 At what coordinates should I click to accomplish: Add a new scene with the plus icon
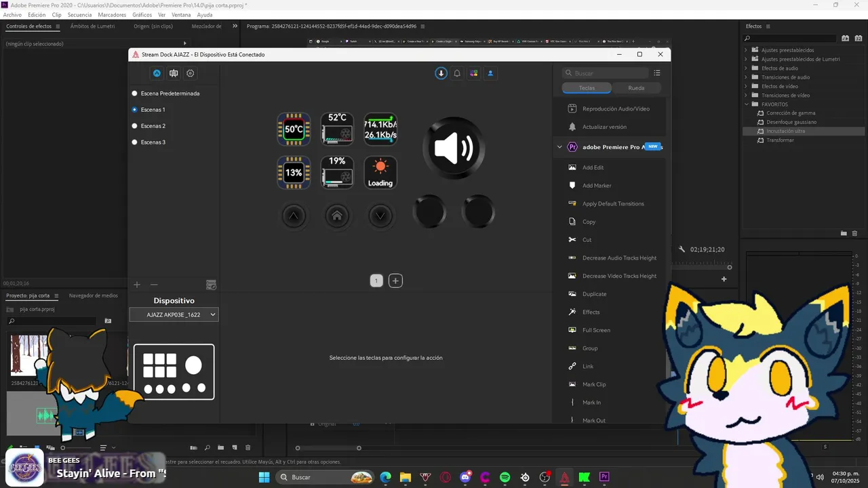pos(137,285)
